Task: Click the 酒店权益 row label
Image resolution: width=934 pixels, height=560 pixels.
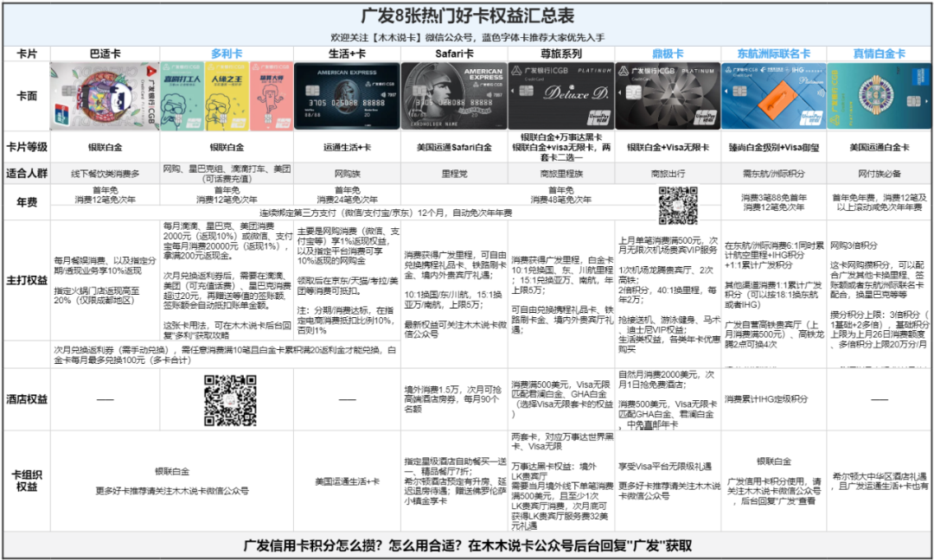Action: (x=27, y=398)
